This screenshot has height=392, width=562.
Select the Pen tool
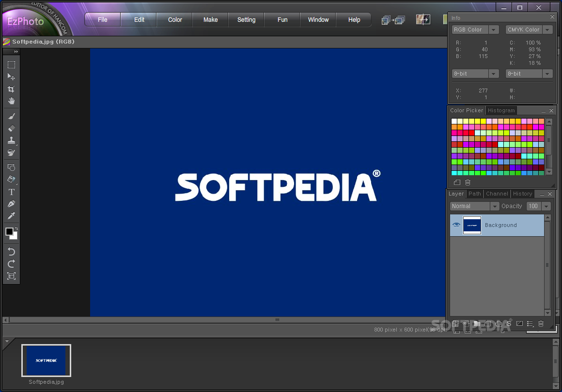coord(12,204)
